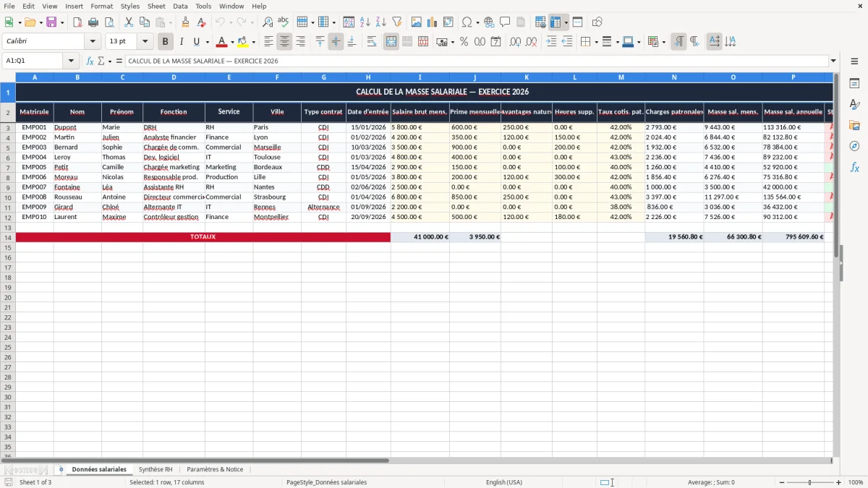Click English (USA) language status
Viewport: 868px width, 488px height.
[504, 482]
